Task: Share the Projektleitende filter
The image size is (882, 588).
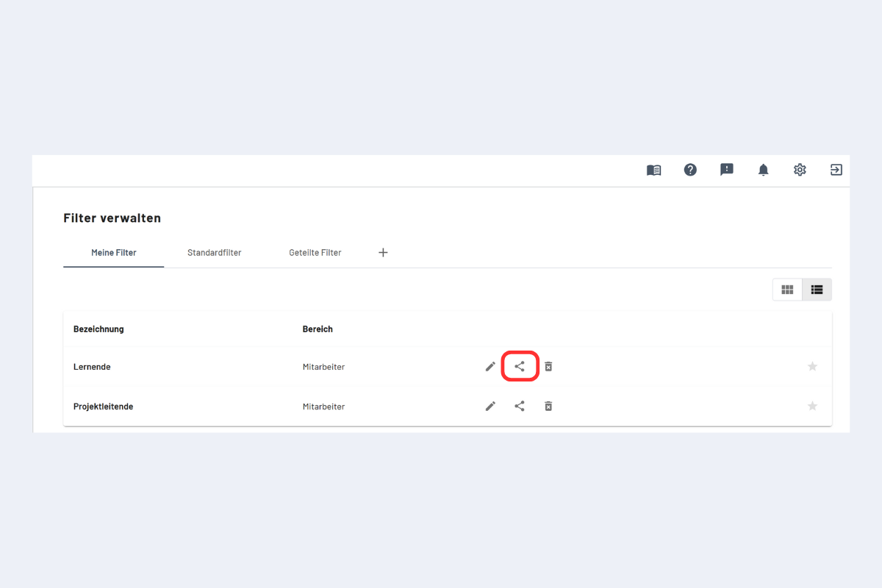Action: click(x=520, y=406)
